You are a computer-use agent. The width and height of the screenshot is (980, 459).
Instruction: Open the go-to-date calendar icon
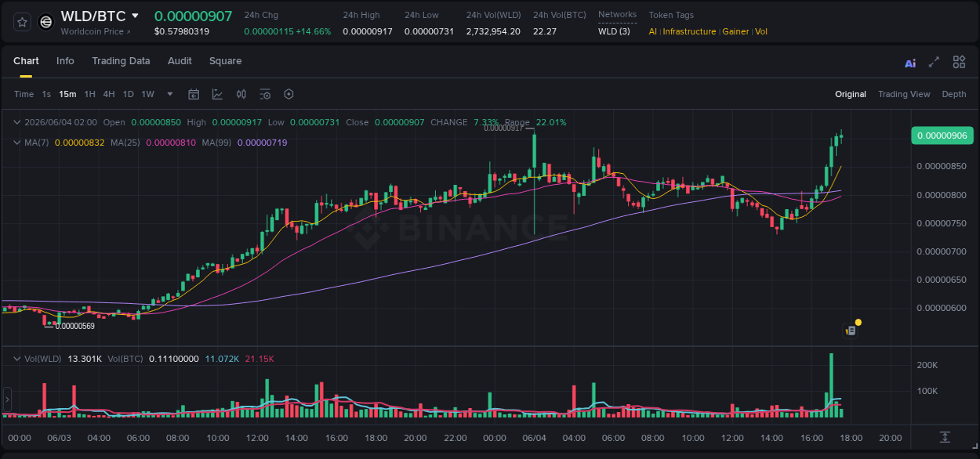coord(194,94)
